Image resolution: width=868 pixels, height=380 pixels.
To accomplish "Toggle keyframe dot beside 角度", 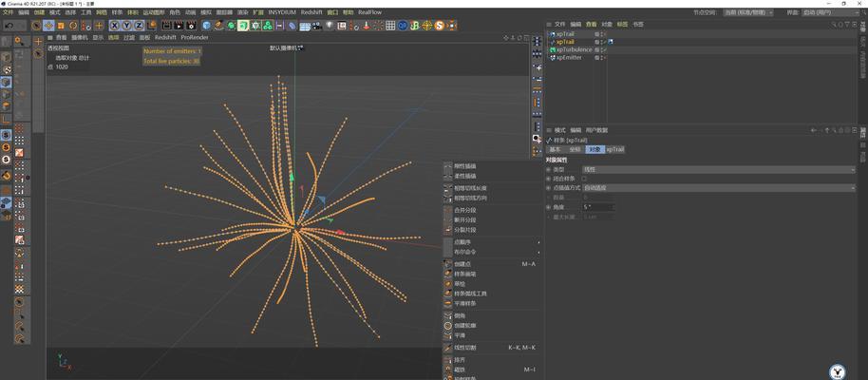I will 549,207.
